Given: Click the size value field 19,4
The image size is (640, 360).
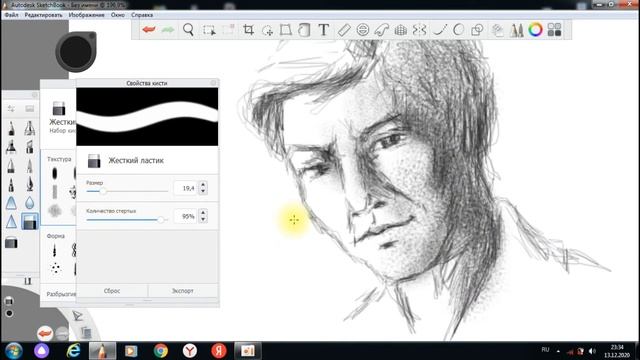Looking at the screenshot, I should (186, 188).
